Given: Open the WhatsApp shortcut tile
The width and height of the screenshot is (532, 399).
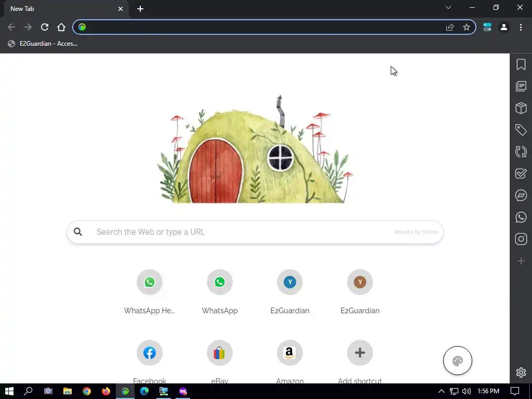Looking at the screenshot, I should (x=220, y=292).
